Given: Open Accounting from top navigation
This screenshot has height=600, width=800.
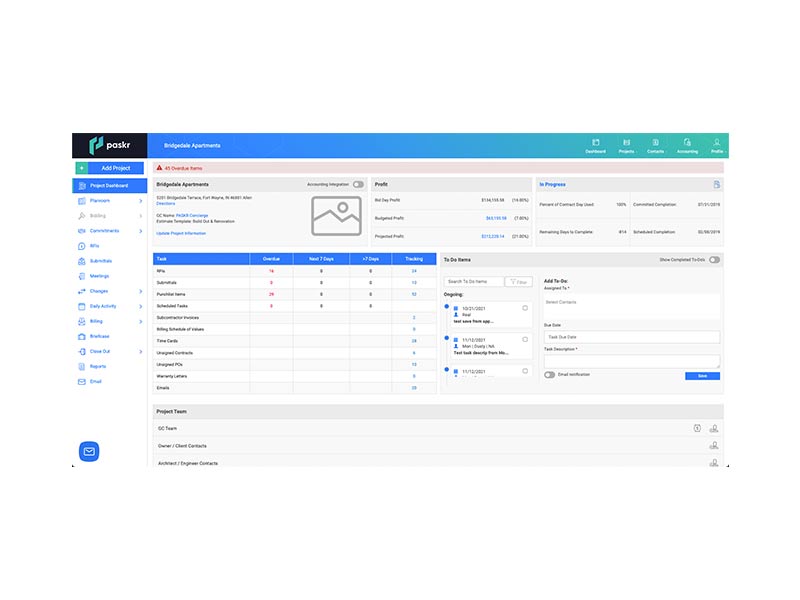Looking at the screenshot, I should click(x=687, y=146).
